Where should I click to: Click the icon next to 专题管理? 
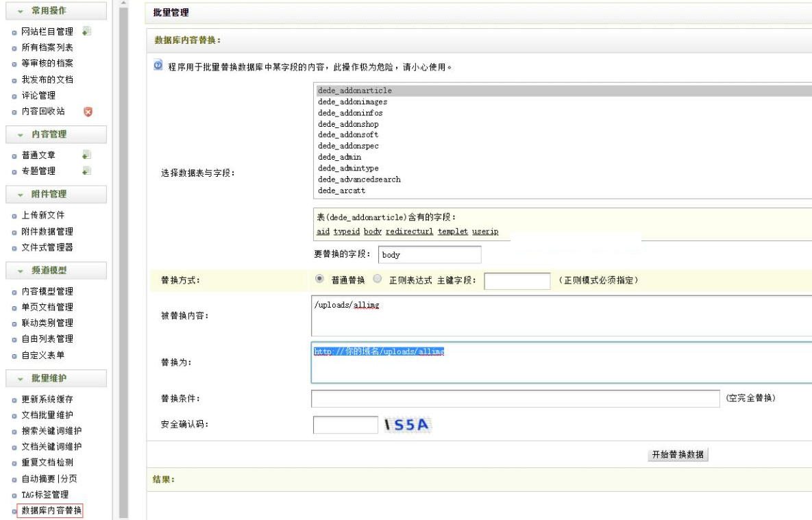[x=86, y=171]
